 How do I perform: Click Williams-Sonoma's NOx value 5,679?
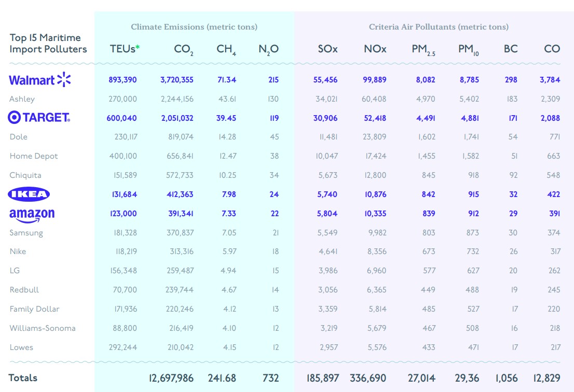(377, 328)
